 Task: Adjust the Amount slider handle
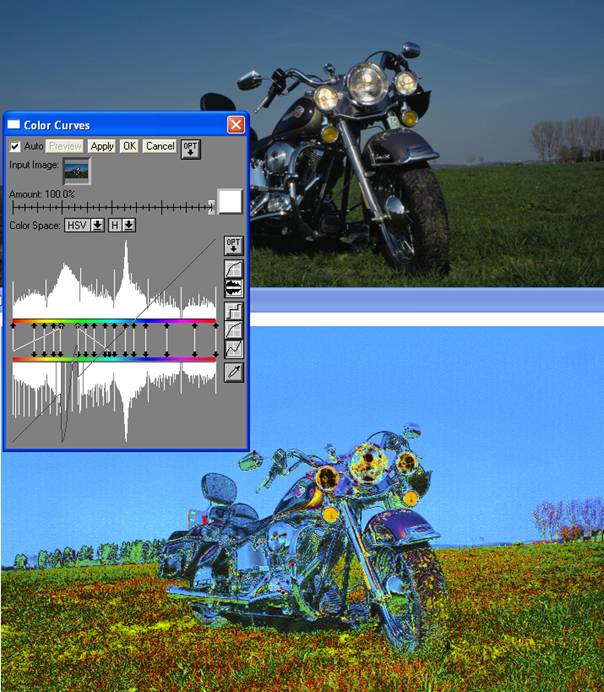click(212, 207)
